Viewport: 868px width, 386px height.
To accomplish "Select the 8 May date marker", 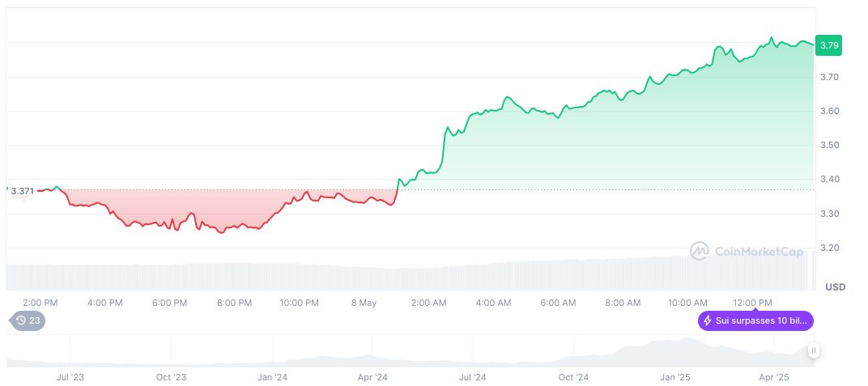I will click(x=364, y=303).
